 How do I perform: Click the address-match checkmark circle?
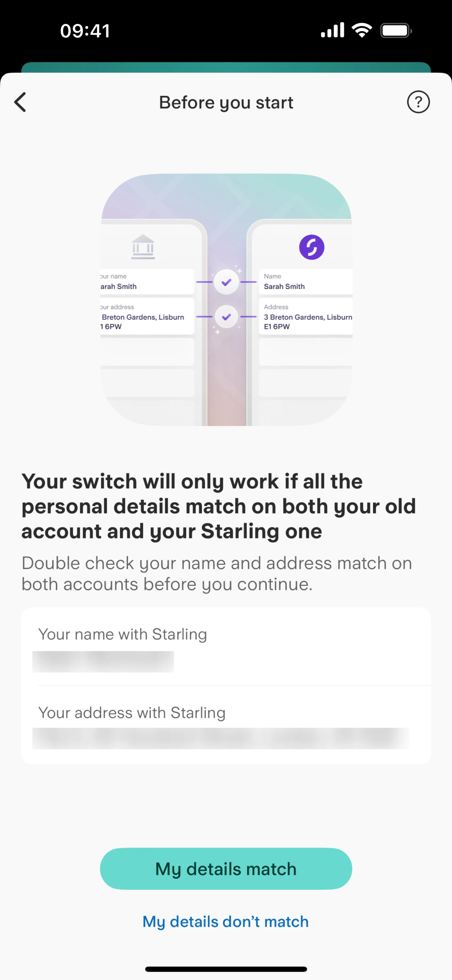[226, 317]
